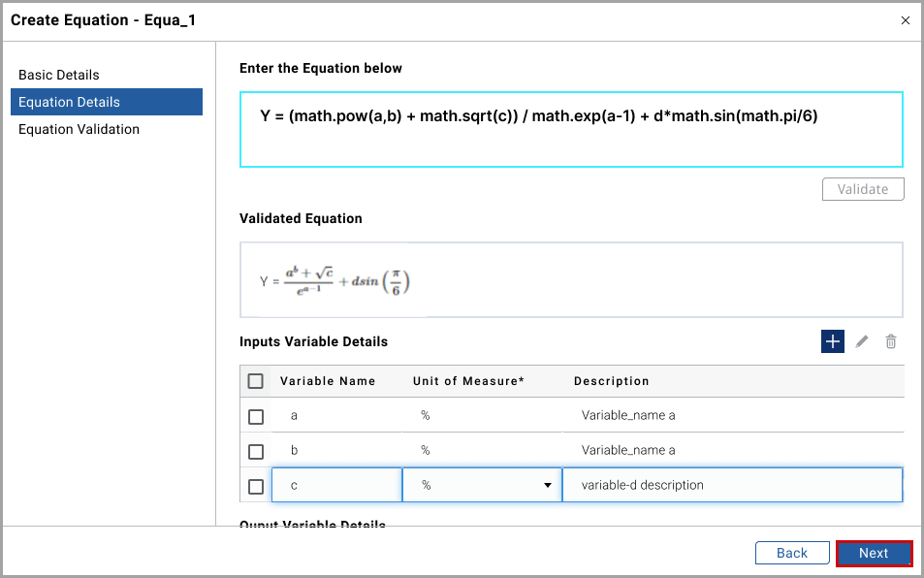Click the add variable plus icon
The height and width of the screenshot is (578, 924).
click(x=832, y=341)
